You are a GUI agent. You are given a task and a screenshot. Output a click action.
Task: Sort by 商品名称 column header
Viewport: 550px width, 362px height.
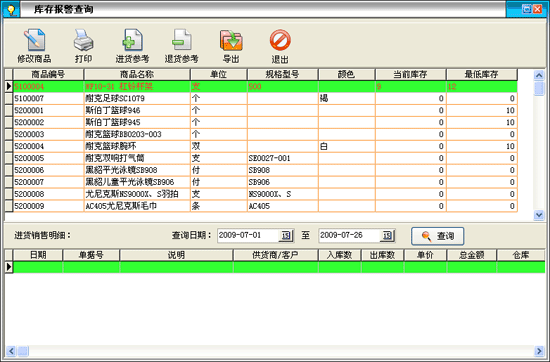click(x=137, y=74)
